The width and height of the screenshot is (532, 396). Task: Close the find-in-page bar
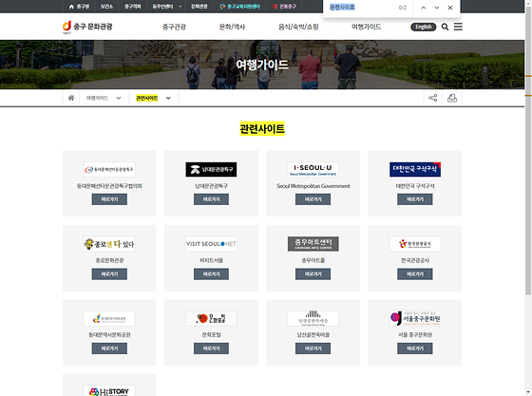[x=450, y=8]
